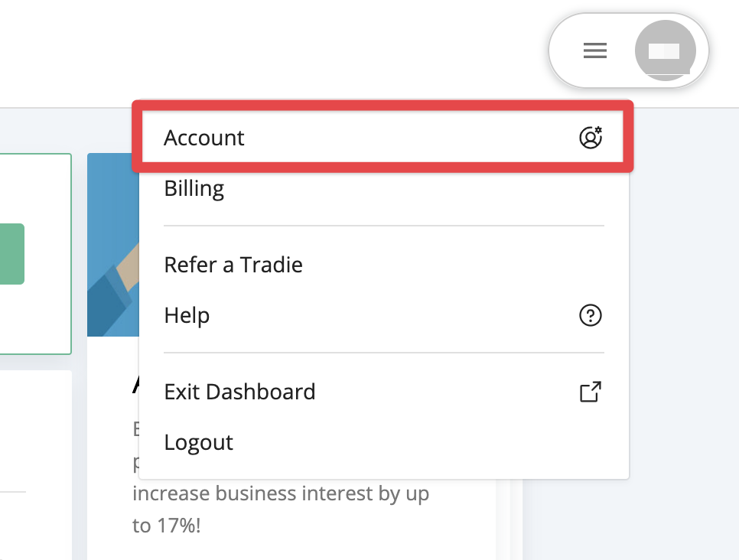
Task: Open the Help menu entry
Action: (187, 315)
